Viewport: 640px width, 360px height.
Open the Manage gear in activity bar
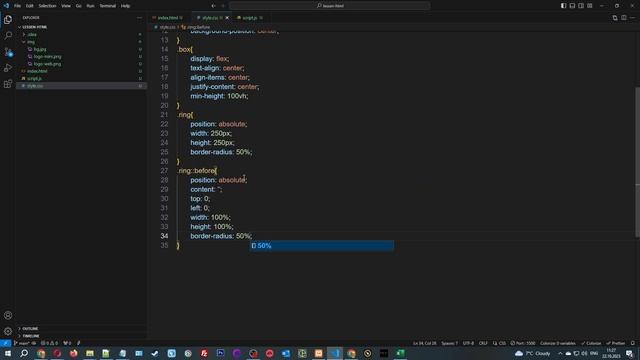pos(8,331)
